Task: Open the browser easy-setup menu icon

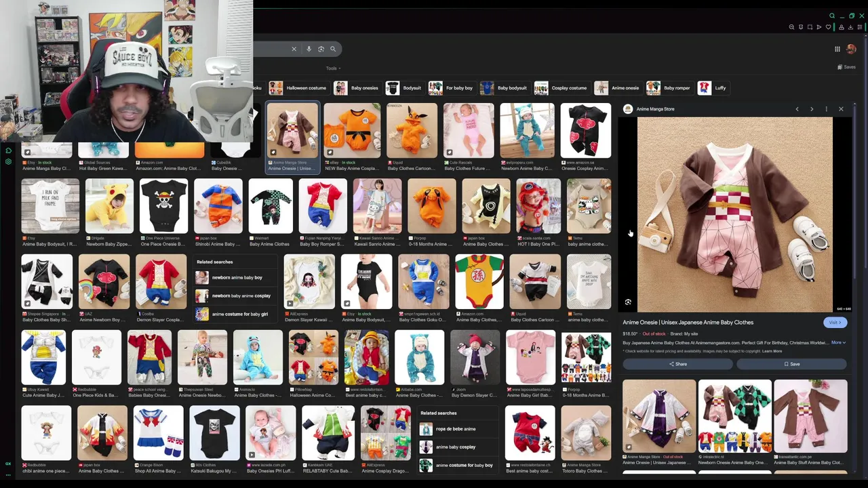Action: pos(860,27)
